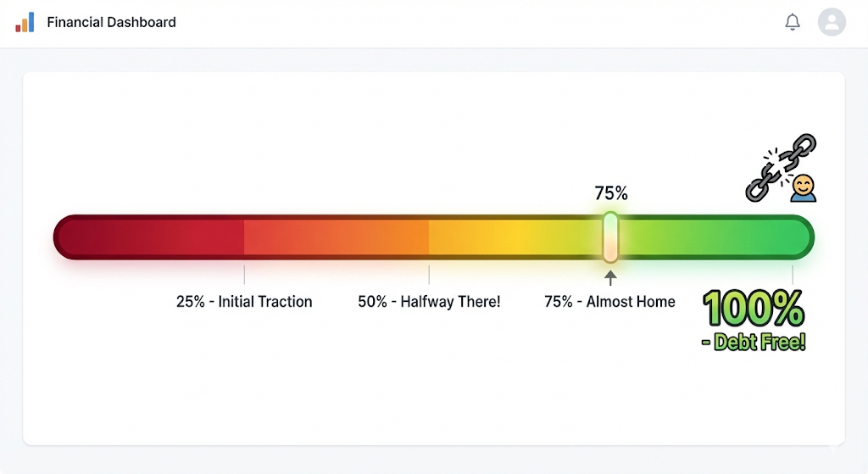Click the tick mark above the 25% label
This screenshot has height=474, width=868.
(x=244, y=274)
